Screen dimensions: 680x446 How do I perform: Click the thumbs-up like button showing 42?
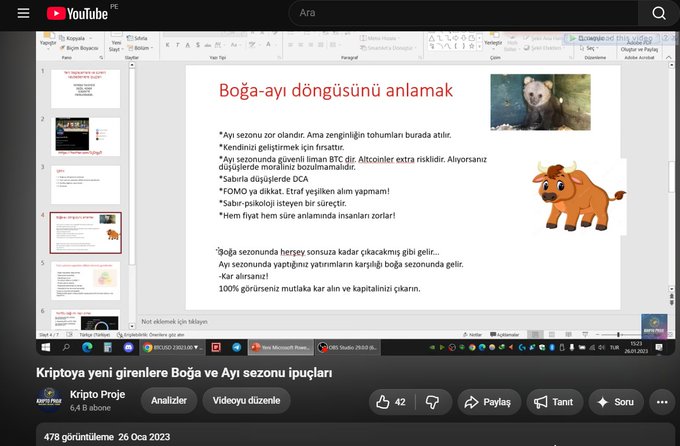click(391, 402)
